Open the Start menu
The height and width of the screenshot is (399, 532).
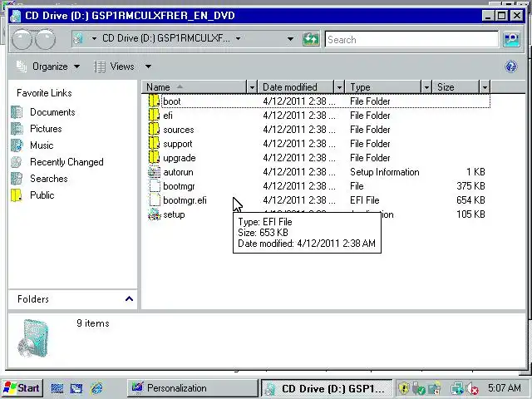click(22, 388)
